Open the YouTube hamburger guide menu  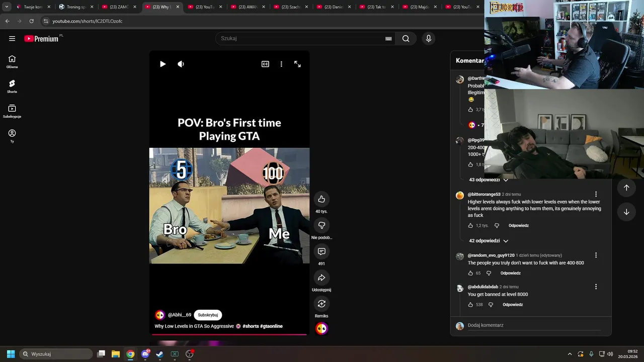12,39
